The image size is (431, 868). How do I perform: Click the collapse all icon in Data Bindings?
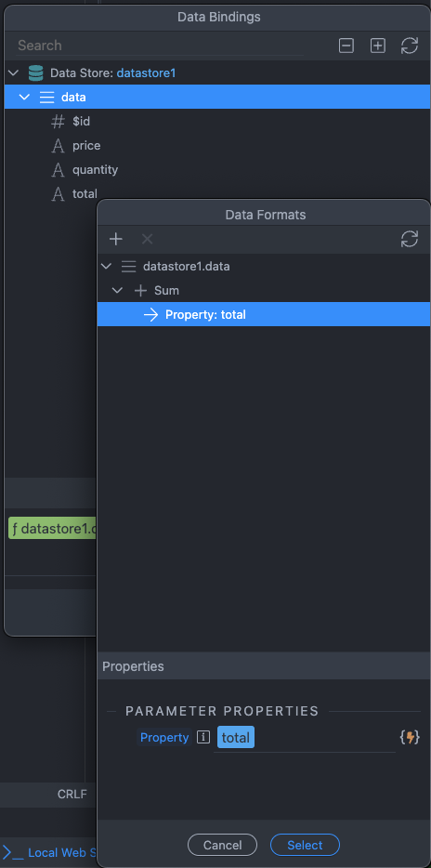click(346, 46)
